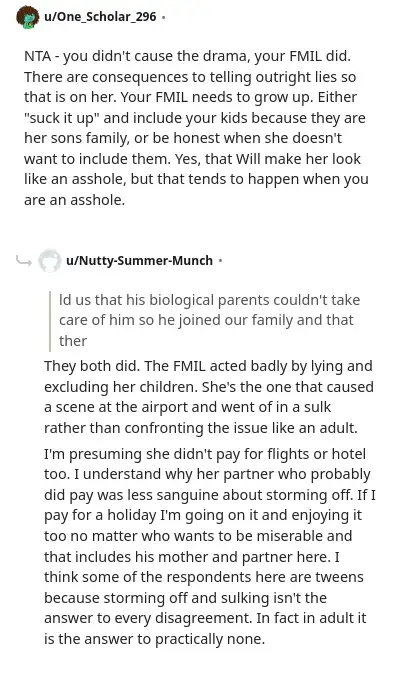Visit the u/One_Scholar_296 profile link

(x=100, y=17)
